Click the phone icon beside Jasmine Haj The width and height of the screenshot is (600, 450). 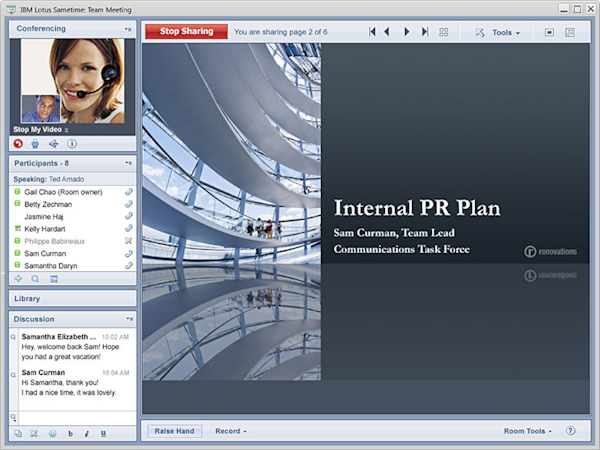[x=129, y=216]
